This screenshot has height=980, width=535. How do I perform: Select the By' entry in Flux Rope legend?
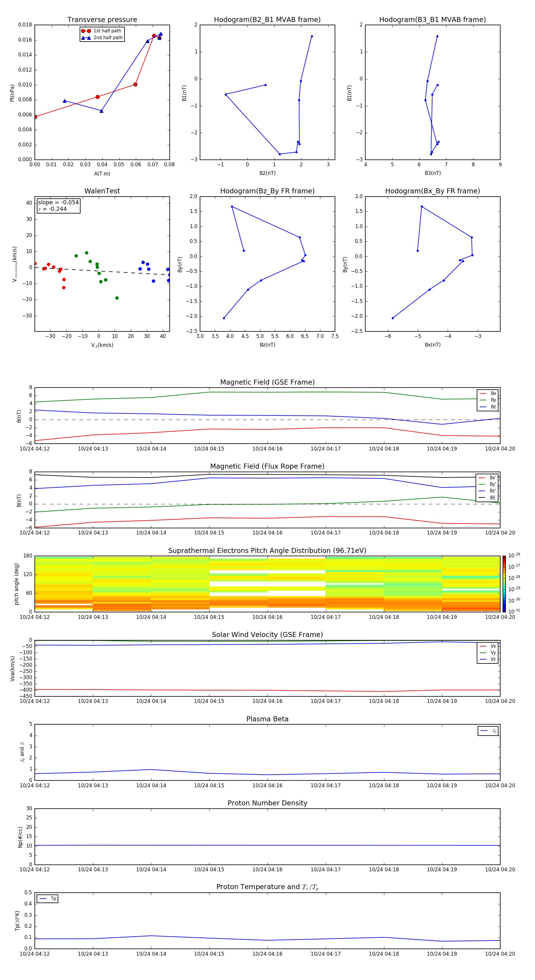click(487, 484)
